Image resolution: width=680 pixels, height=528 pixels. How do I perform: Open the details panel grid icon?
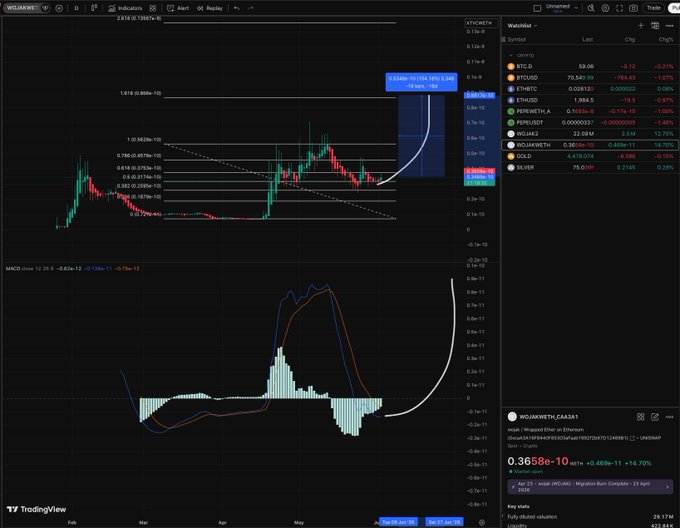[641, 417]
